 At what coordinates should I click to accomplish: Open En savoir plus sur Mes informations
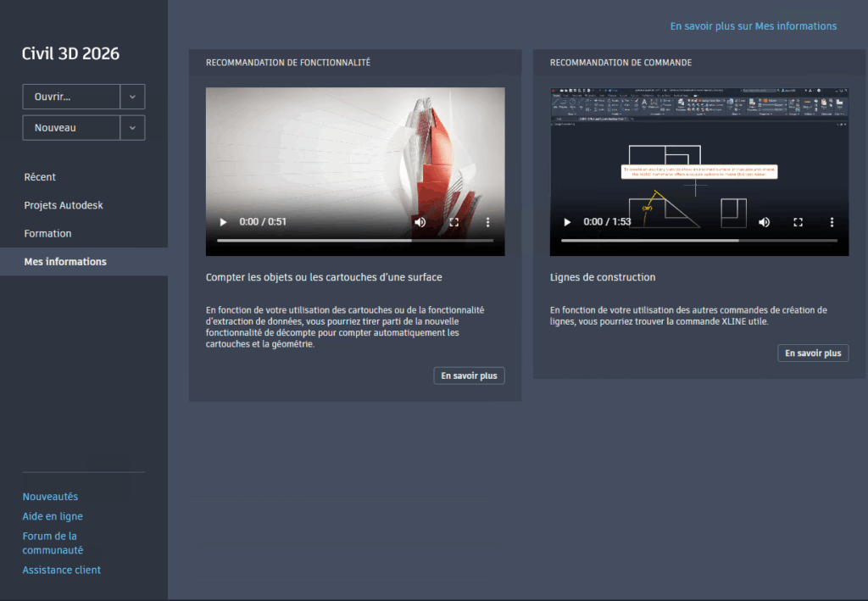tap(753, 26)
